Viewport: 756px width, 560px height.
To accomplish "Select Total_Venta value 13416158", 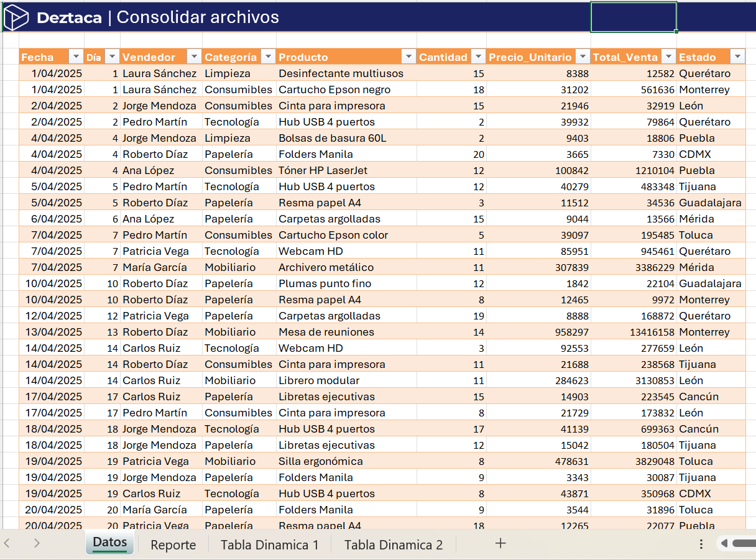I will click(634, 332).
